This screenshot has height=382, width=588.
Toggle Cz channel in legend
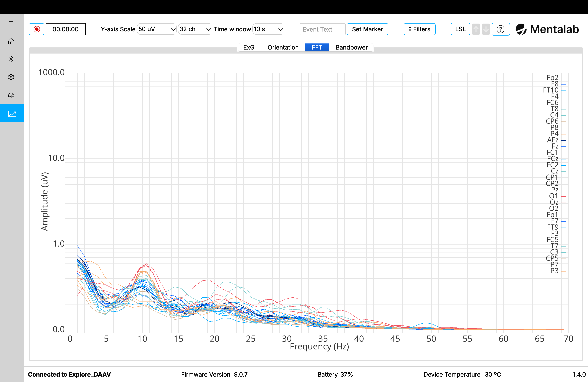(x=558, y=171)
